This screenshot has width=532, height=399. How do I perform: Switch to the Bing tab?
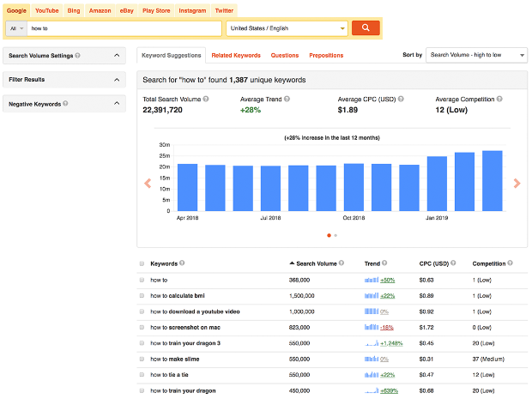click(74, 10)
